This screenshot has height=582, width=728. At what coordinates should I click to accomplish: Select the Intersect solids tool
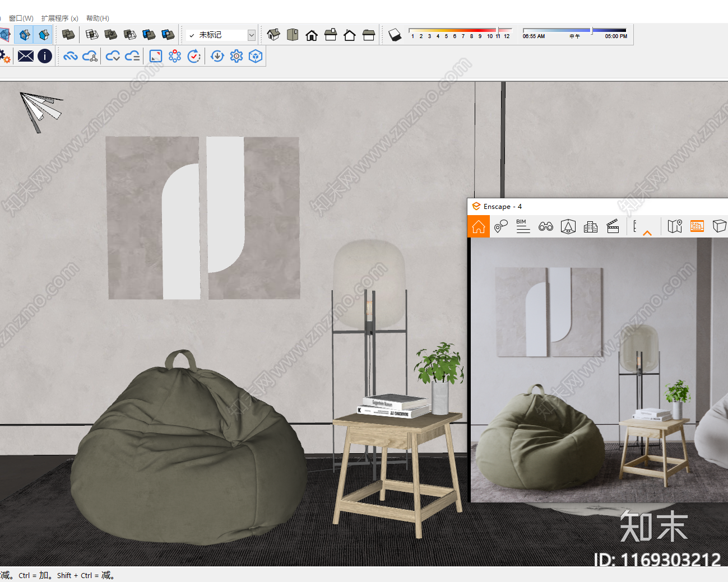(92, 35)
